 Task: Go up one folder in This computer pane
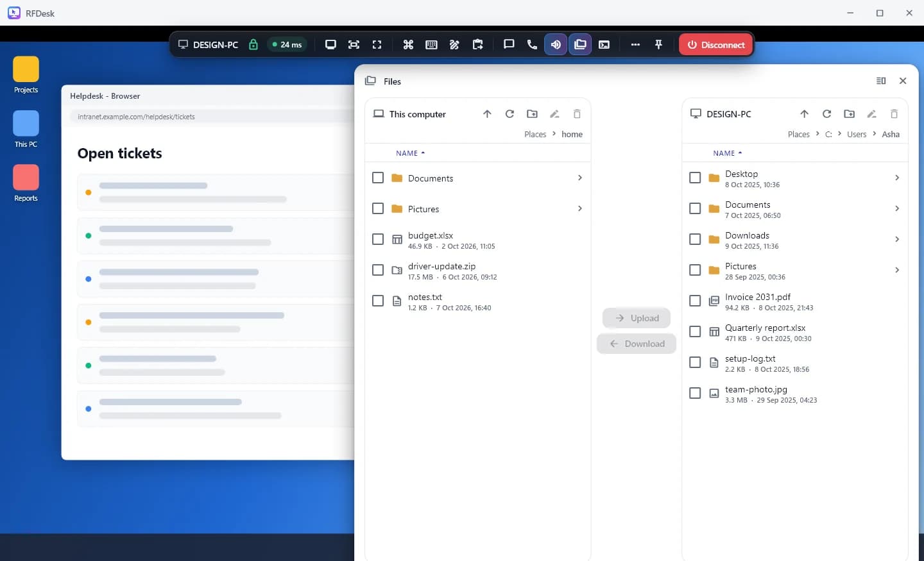(487, 114)
